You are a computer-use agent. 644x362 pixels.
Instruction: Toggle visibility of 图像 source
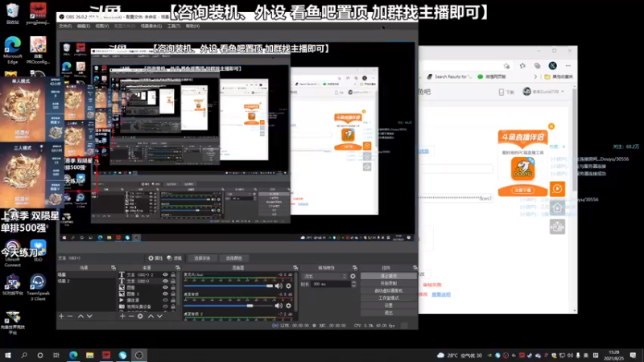pos(165,287)
